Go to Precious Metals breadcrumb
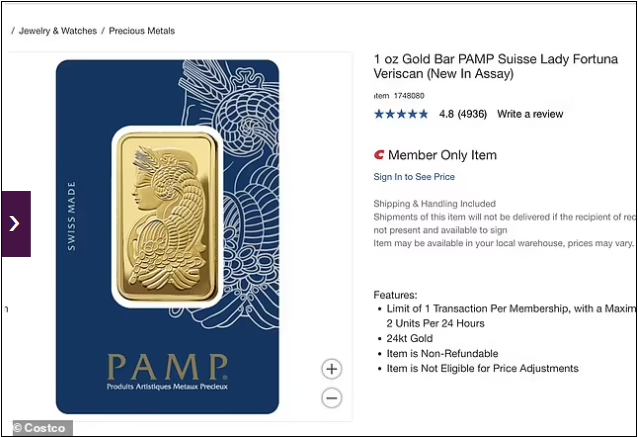 (141, 31)
